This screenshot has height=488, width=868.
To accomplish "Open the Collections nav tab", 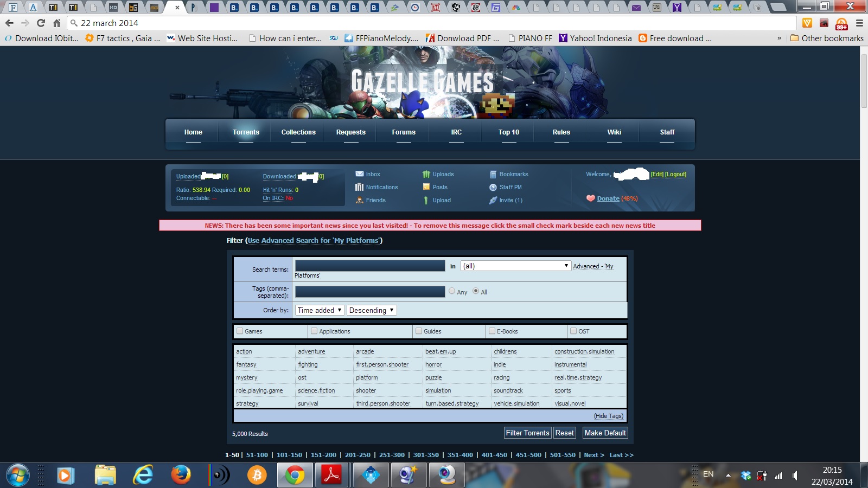I will click(x=298, y=132).
